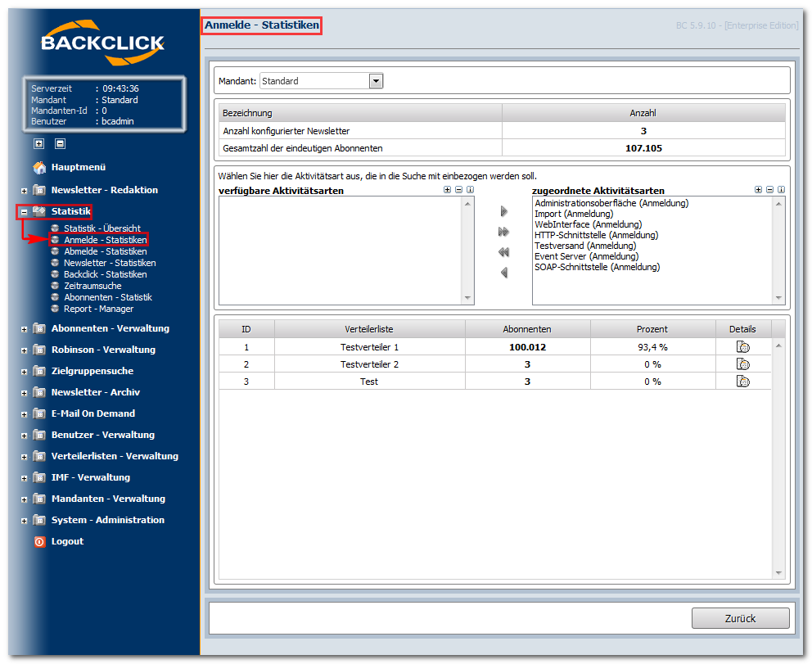Click the move-all-left double arrow
The height and width of the screenshot is (664, 812).
[503, 252]
